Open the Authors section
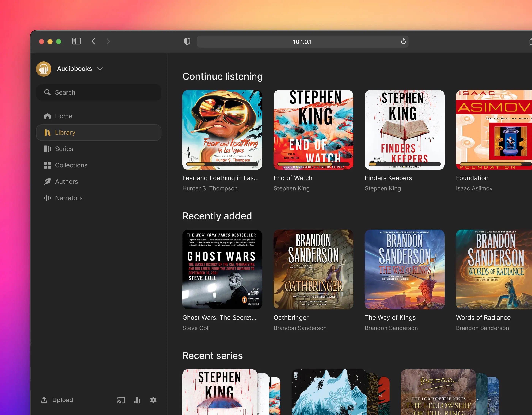 pyautogui.click(x=99, y=181)
